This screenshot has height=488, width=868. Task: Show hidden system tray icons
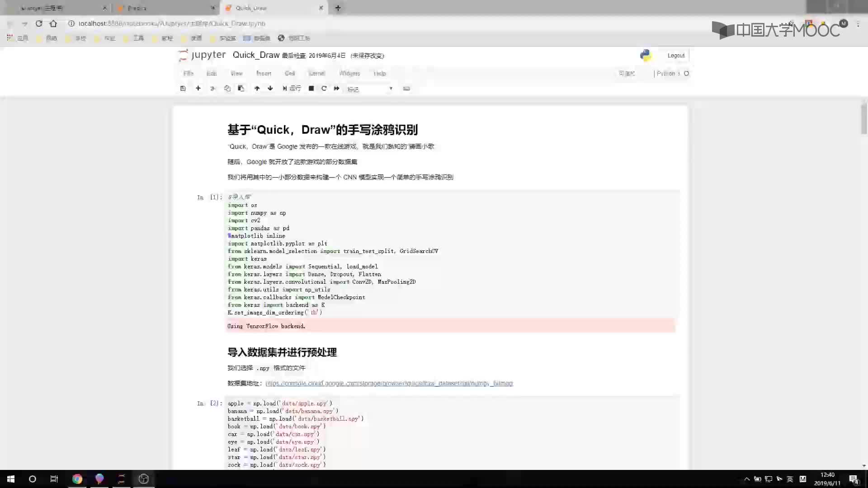747,479
